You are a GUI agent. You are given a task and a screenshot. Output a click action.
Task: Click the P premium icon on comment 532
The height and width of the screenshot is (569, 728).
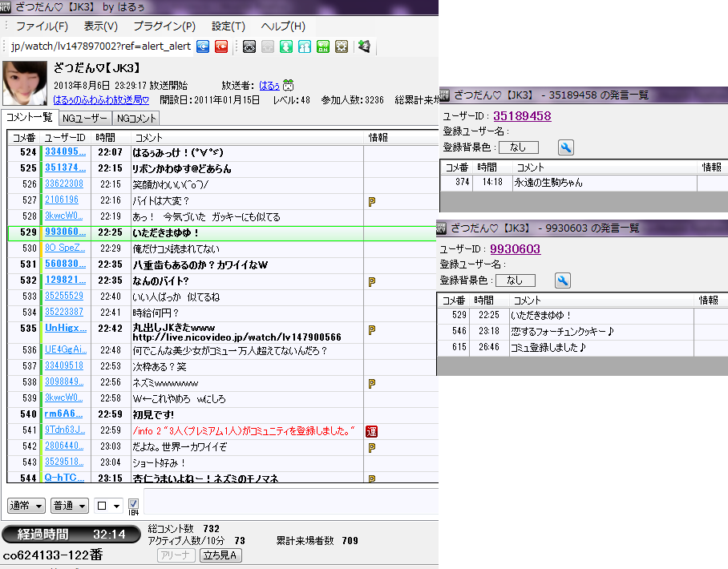[372, 282]
